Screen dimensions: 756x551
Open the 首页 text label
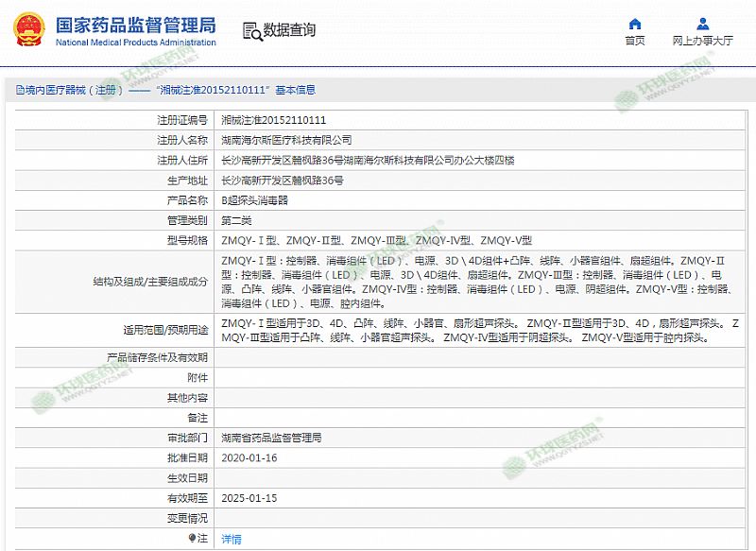(635, 41)
